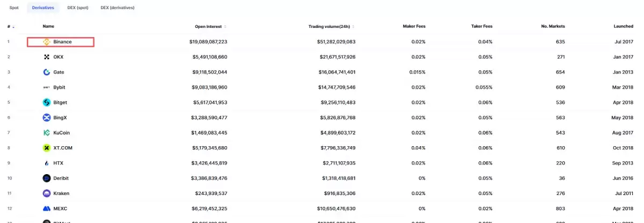
Task: Sort by the # rank column
Action: pos(11,26)
